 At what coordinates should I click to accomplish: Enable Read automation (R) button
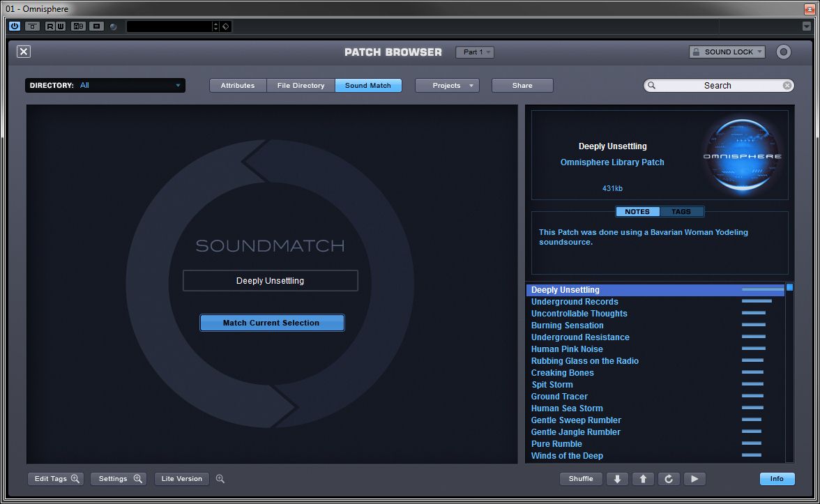[50, 26]
